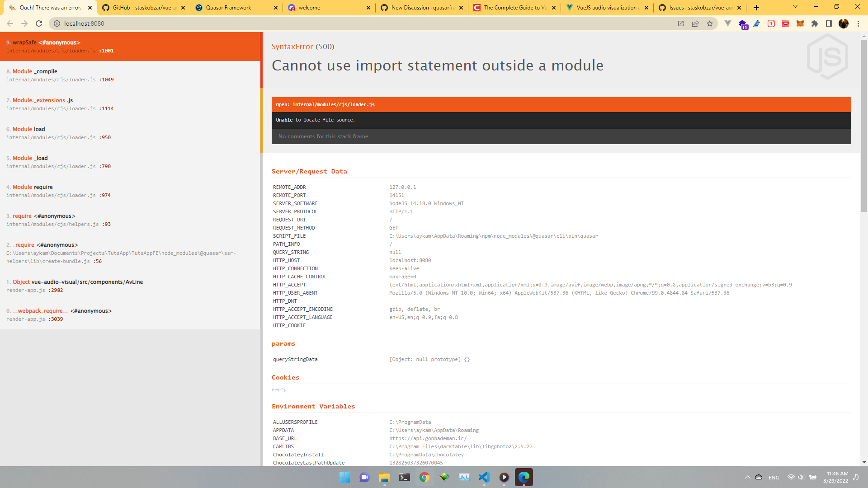The width and height of the screenshot is (868, 488).
Task: Click the share page icon
Action: 695,23
